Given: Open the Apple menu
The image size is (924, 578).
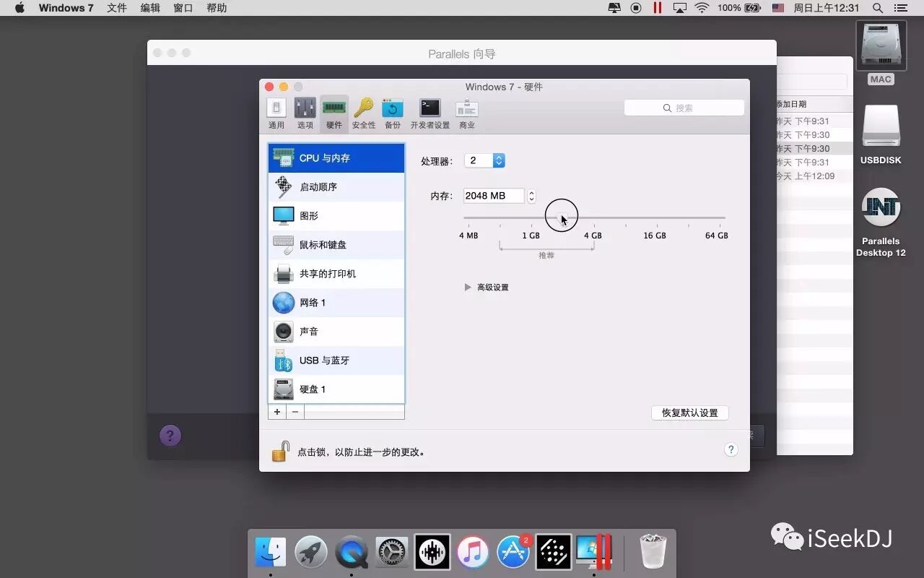Looking at the screenshot, I should [19, 8].
